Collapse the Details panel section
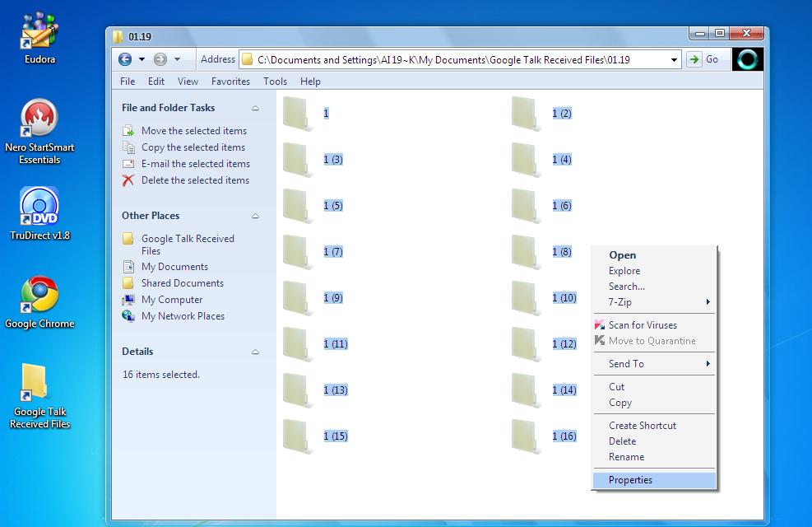812x527 pixels. click(x=255, y=352)
